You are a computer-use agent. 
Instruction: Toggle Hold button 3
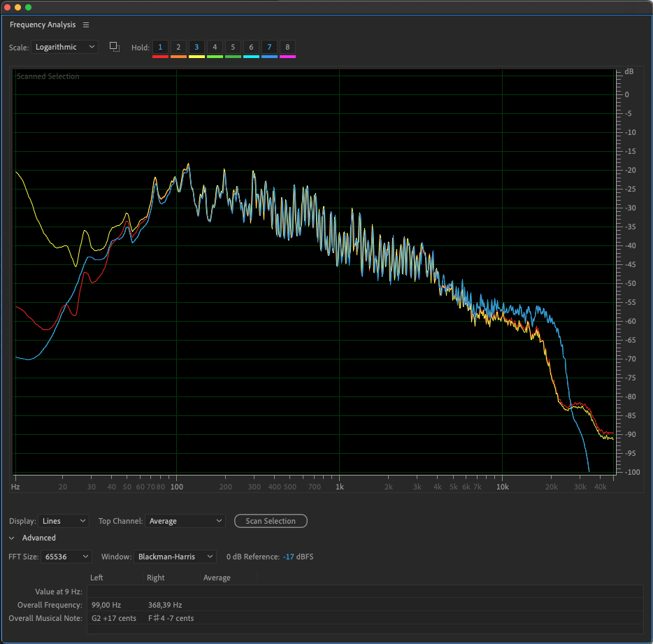[196, 47]
